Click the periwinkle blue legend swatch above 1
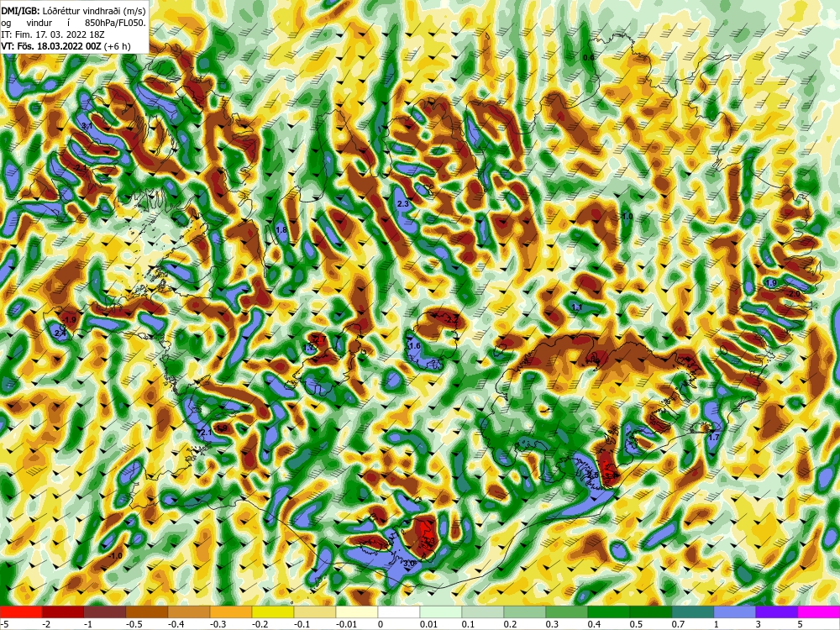 (734, 612)
